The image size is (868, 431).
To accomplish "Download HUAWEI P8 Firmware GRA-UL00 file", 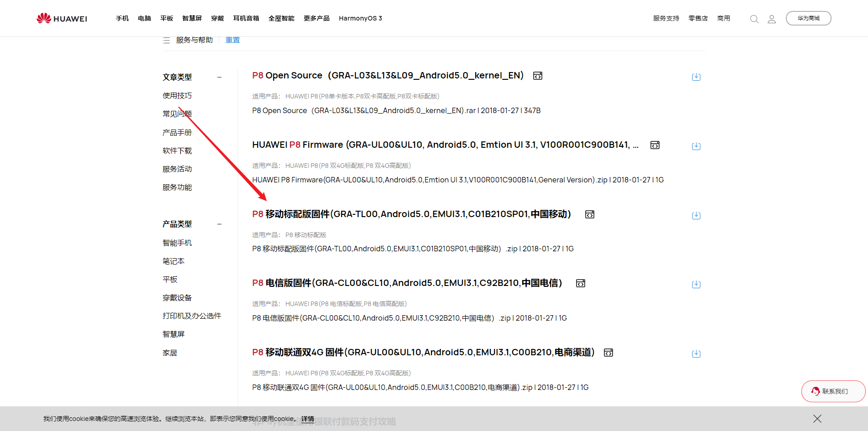I will 696,146.
